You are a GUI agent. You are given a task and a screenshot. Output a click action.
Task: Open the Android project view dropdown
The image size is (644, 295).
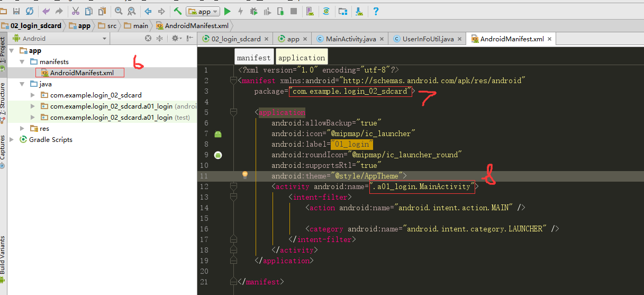pyautogui.click(x=60, y=38)
